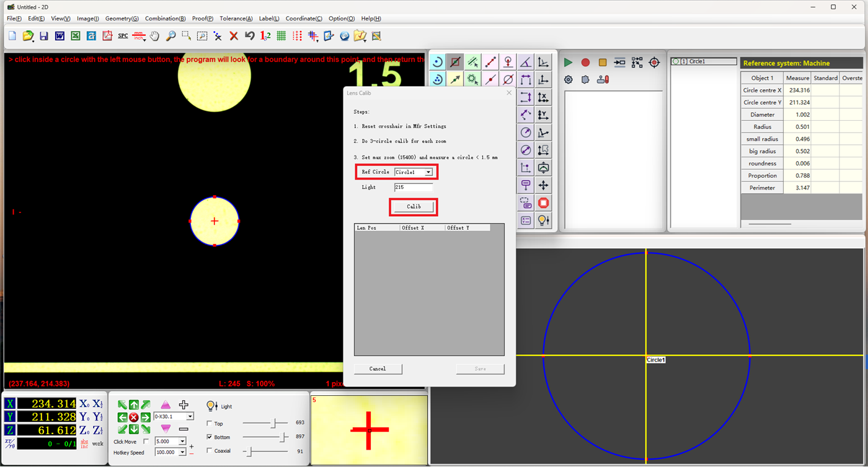Click the Light value input field

pos(414,187)
